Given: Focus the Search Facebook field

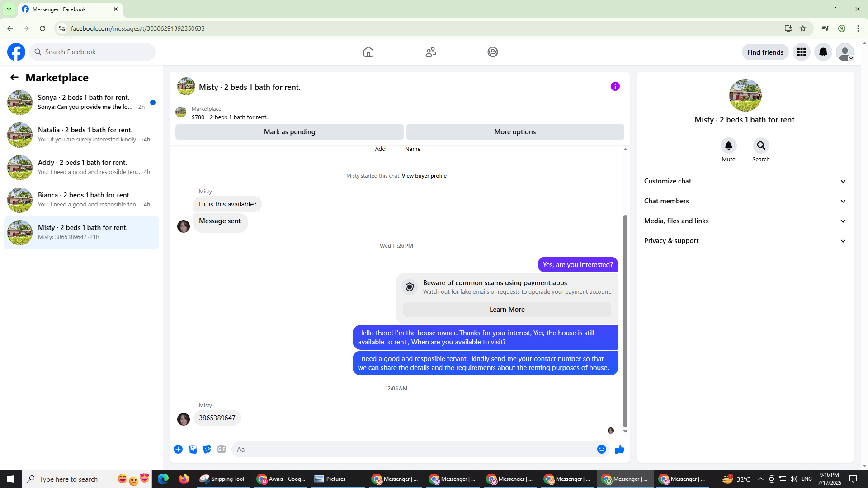Looking at the screenshot, I should [92, 52].
